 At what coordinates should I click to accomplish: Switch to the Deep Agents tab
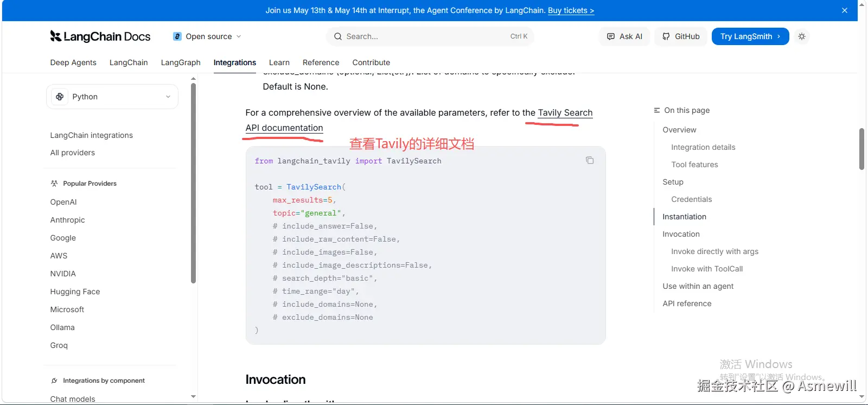(x=73, y=62)
